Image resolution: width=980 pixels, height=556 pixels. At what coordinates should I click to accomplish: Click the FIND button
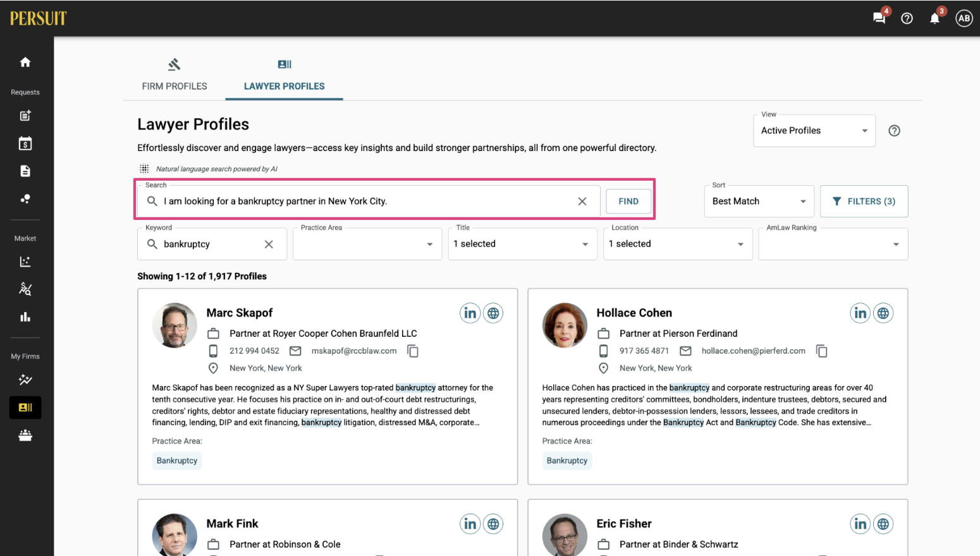pos(628,201)
